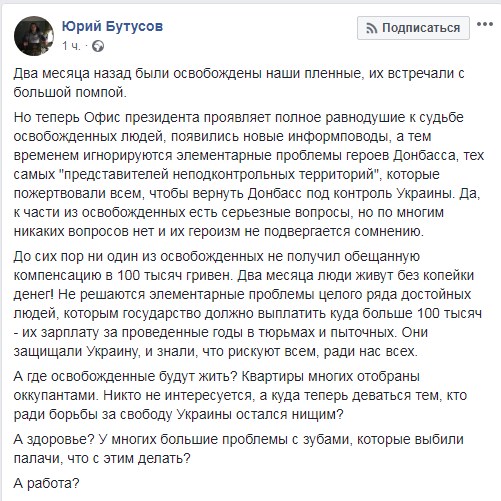Open Юрий Бутусов's profile picture
The height and width of the screenshot is (501, 501).
point(34,36)
